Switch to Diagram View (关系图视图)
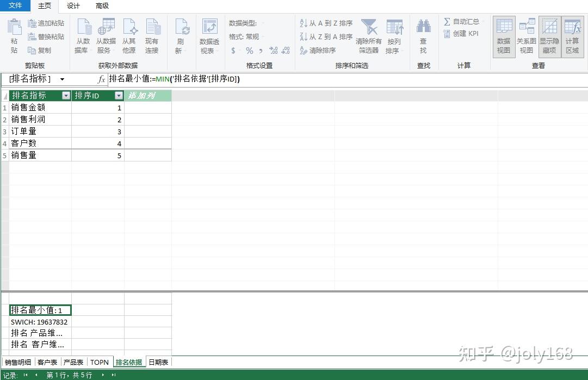 pos(527,36)
